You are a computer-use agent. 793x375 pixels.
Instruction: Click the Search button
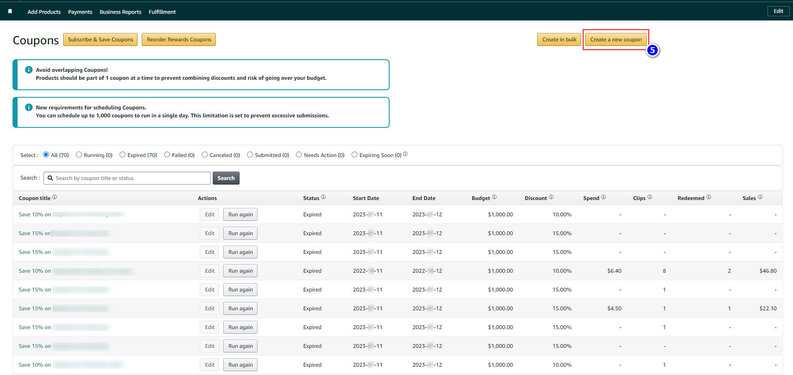coord(226,178)
